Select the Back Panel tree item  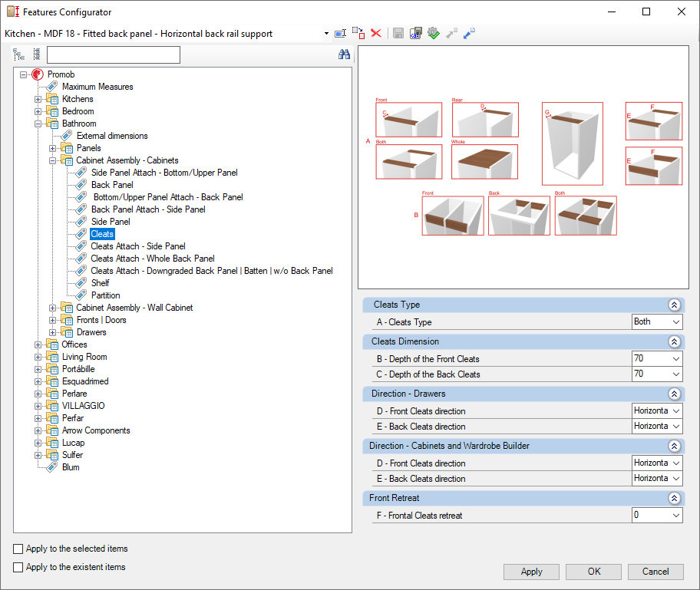[112, 185]
